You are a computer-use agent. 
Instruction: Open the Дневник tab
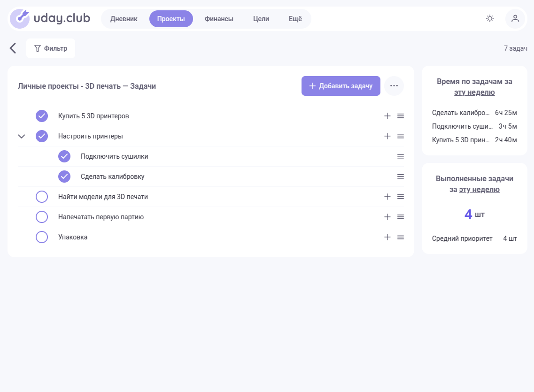(124, 19)
